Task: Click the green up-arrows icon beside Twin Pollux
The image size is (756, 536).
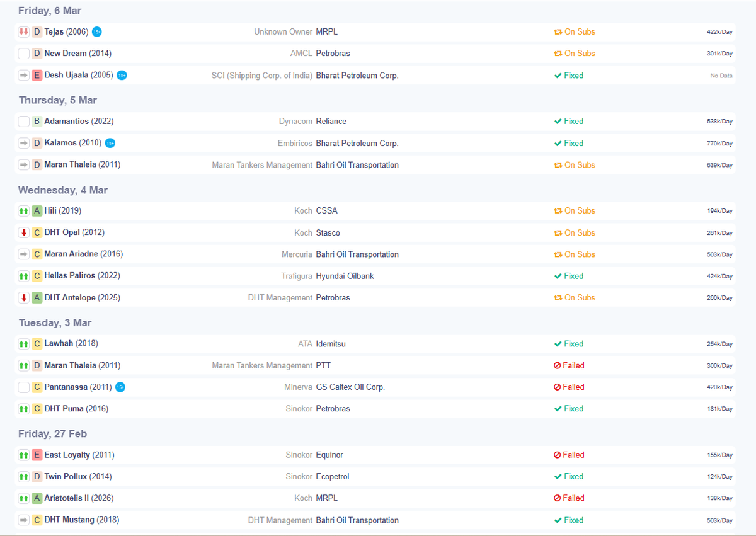Action: [x=24, y=477]
